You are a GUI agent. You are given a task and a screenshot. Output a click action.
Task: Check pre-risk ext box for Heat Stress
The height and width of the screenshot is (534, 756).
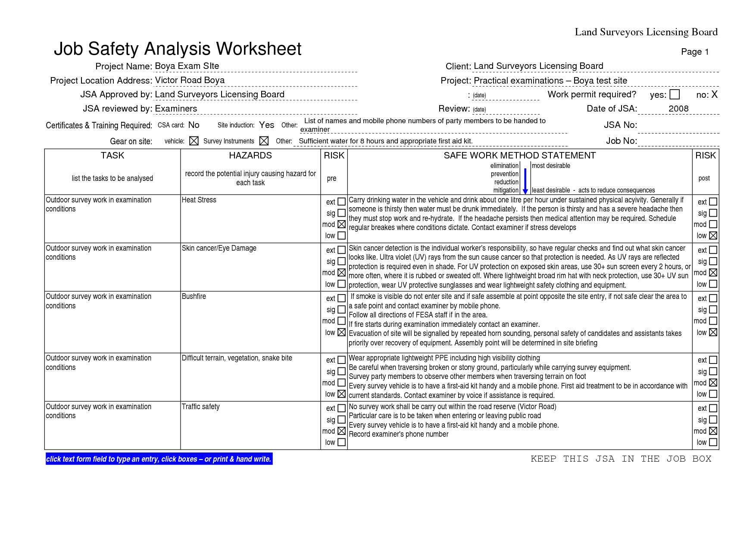click(x=342, y=202)
